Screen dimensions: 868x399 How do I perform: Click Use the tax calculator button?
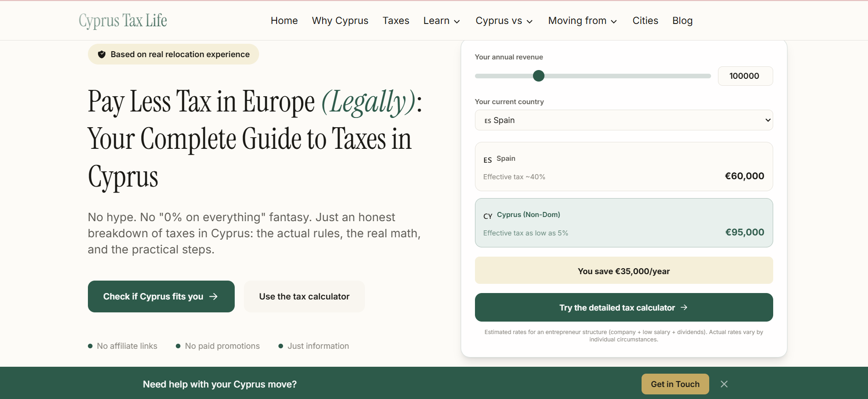coord(304,296)
